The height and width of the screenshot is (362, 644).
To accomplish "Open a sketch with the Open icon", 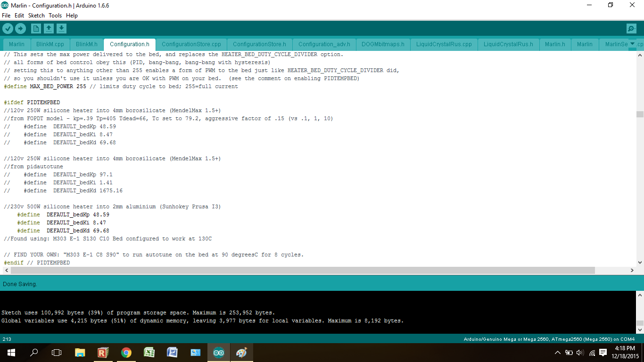I will pyautogui.click(x=49, y=29).
